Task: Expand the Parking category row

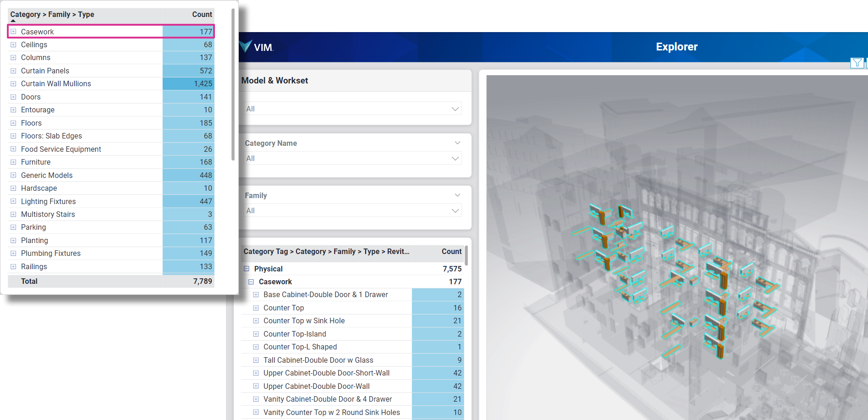Action: pyautogui.click(x=13, y=227)
